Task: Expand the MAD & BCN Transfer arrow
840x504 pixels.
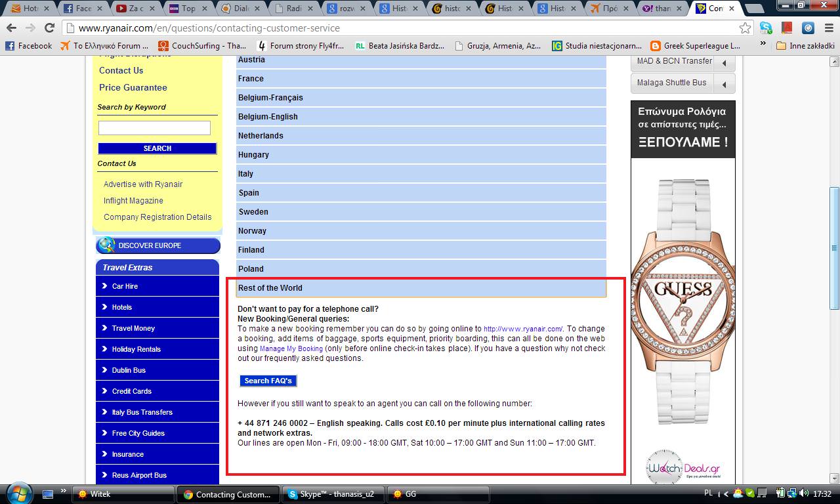Action: tap(724, 63)
